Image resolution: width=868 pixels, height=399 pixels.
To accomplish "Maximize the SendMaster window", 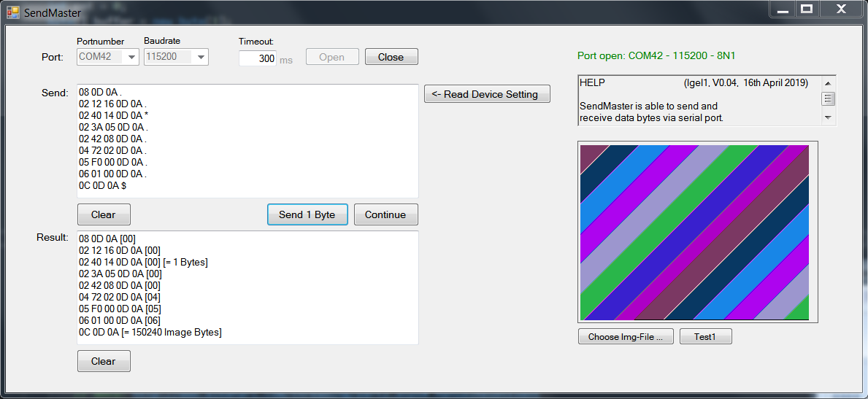I will point(807,9).
